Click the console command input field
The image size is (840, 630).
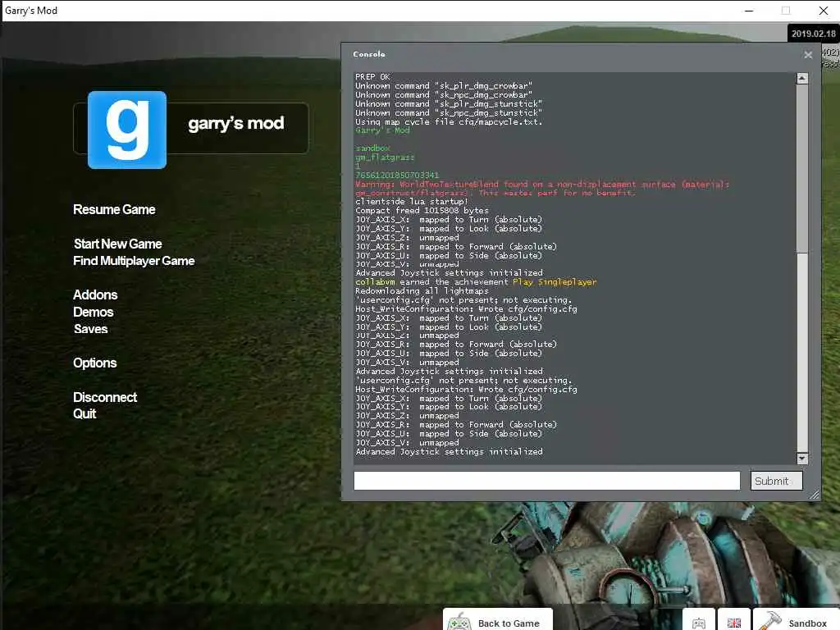coord(547,481)
